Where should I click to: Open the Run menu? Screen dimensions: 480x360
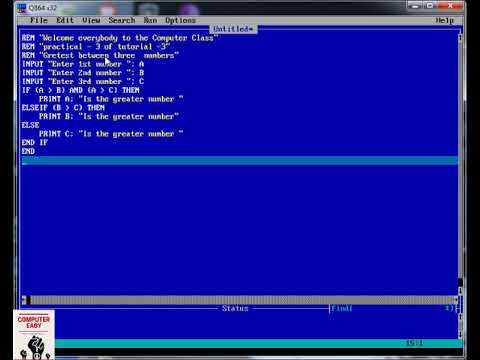(150, 20)
